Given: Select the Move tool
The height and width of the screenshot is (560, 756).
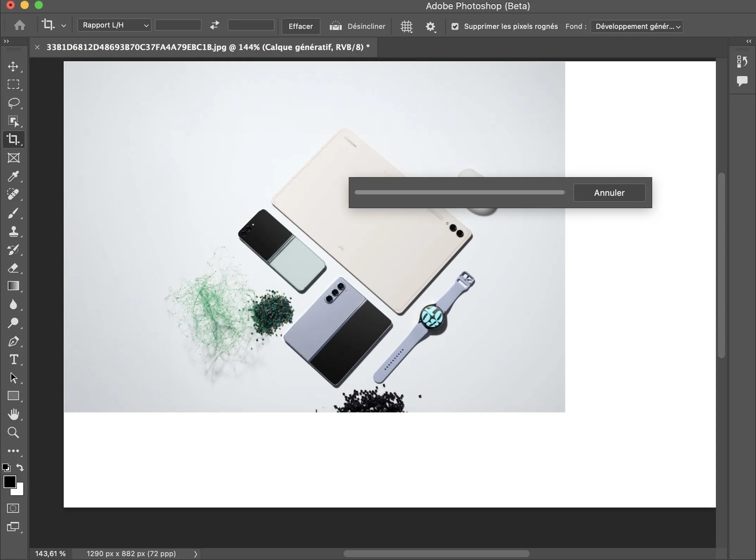Looking at the screenshot, I should (13, 67).
